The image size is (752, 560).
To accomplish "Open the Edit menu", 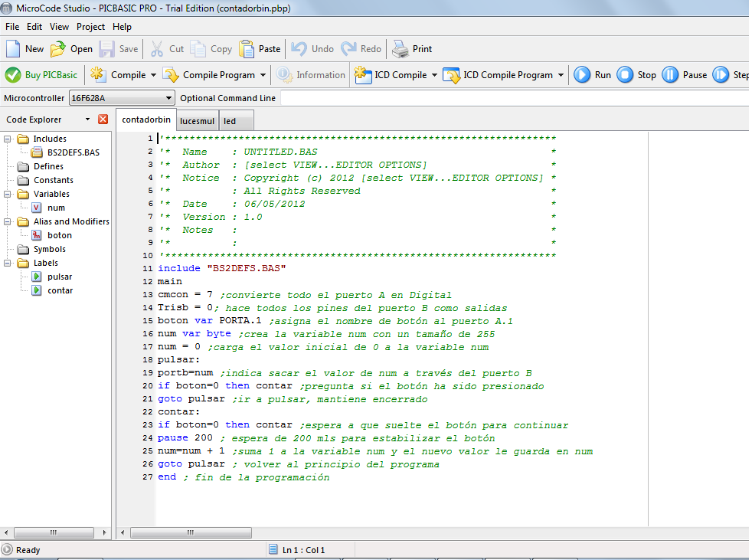I will 34,27.
